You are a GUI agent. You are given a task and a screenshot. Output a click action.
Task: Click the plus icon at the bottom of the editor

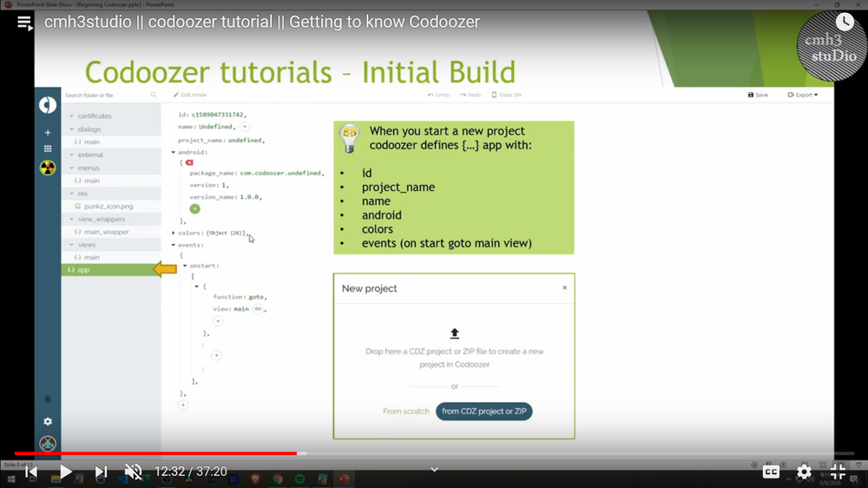pyautogui.click(x=183, y=405)
